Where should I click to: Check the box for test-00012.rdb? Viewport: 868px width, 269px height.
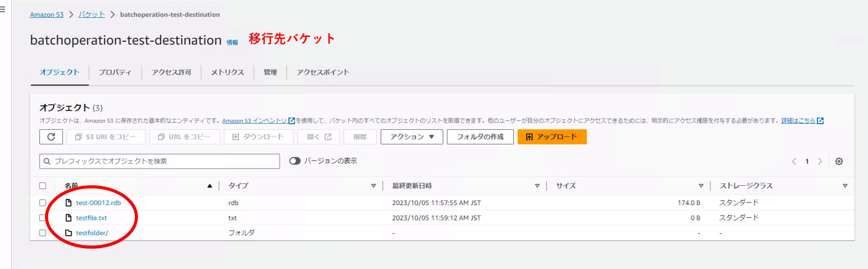[x=43, y=203]
